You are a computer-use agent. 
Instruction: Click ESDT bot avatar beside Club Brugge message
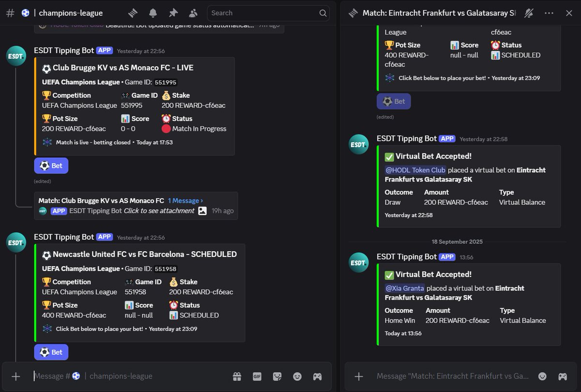coord(16,56)
